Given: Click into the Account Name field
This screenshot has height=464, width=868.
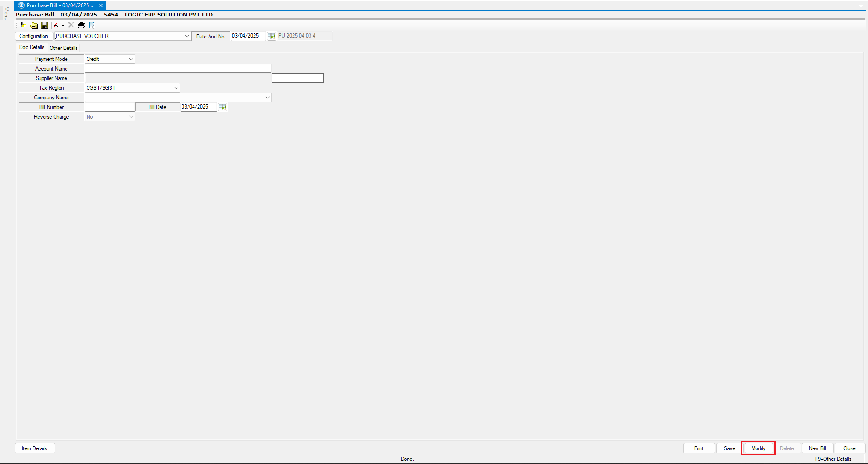Looking at the screenshot, I should pos(178,69).
